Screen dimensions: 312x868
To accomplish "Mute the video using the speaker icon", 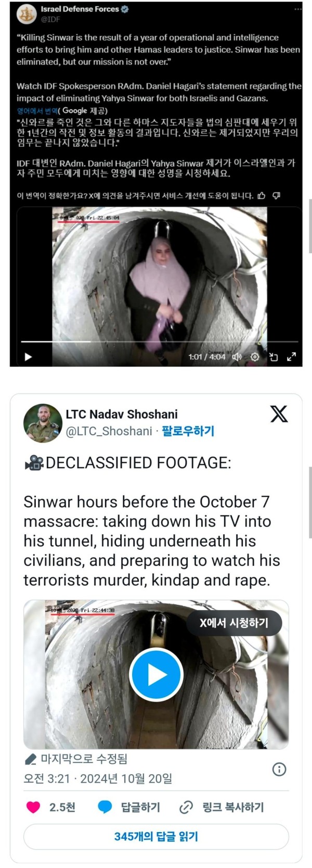I will [x=237, y=357].
